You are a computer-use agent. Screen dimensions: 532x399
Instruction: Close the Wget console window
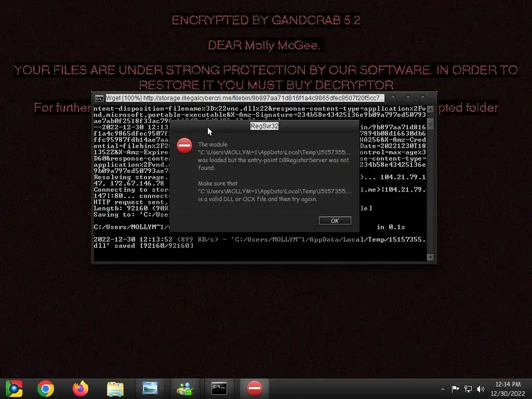(423, 98)
